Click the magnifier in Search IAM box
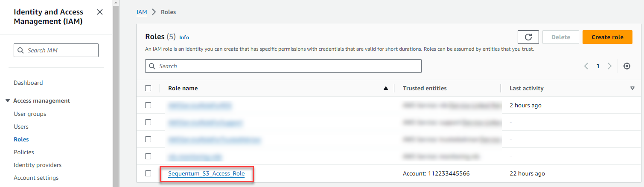Viewport: 644px width, 187px height. (21, 50)
